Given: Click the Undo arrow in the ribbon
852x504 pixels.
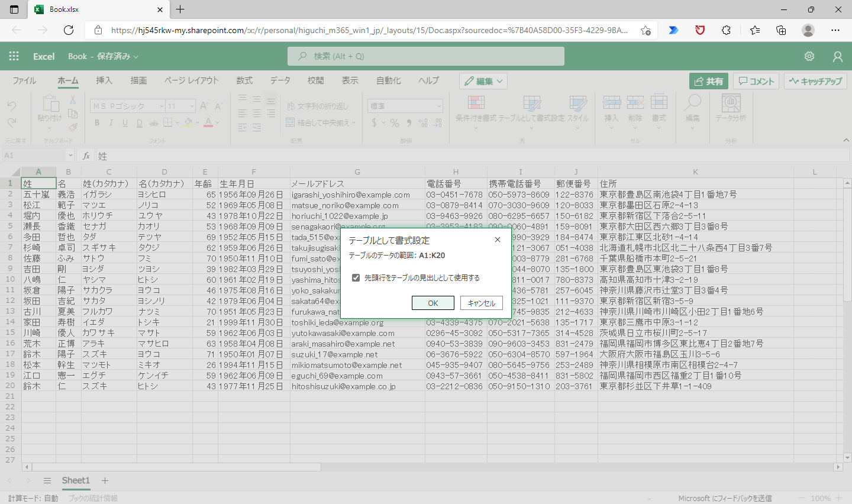Looking at the screenshot, I should (12, 106).
